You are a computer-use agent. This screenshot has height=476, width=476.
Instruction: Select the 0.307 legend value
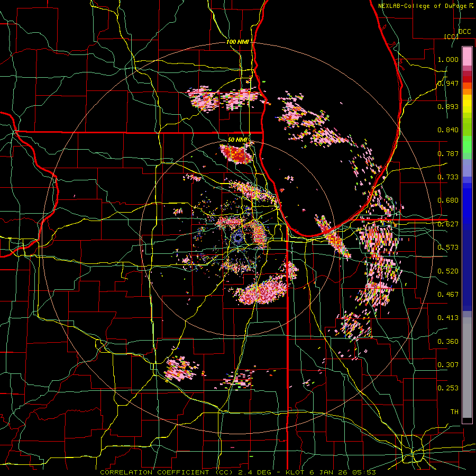tap(448, 365)
